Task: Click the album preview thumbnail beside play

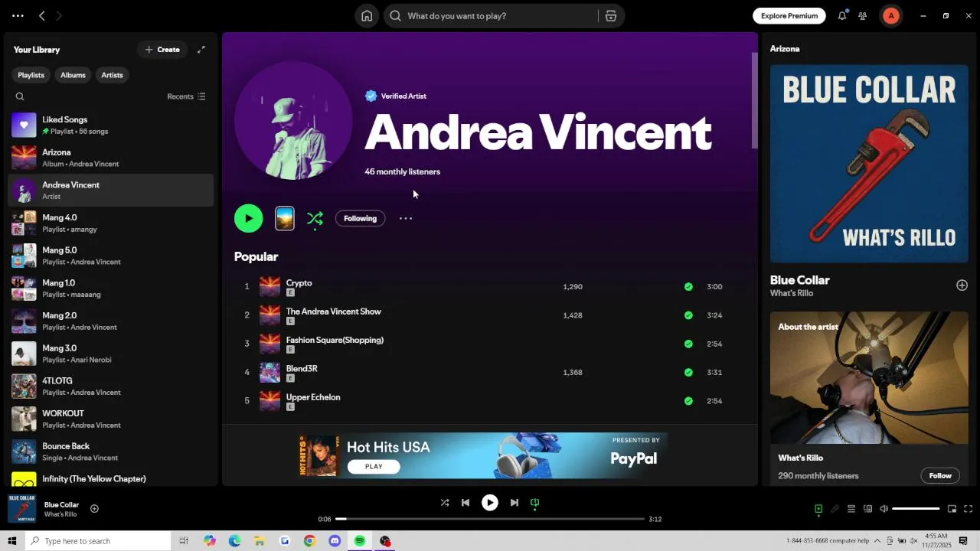Action: [285, 219]
